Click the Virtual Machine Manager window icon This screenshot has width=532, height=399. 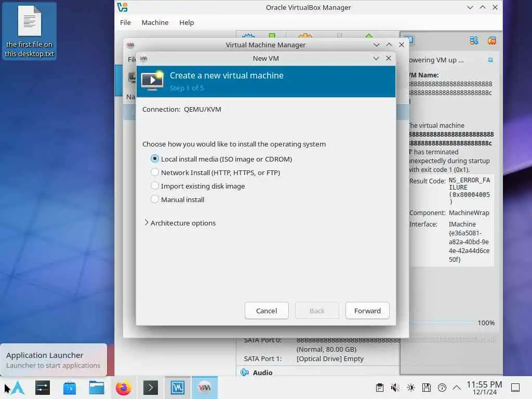pos(130,45)
